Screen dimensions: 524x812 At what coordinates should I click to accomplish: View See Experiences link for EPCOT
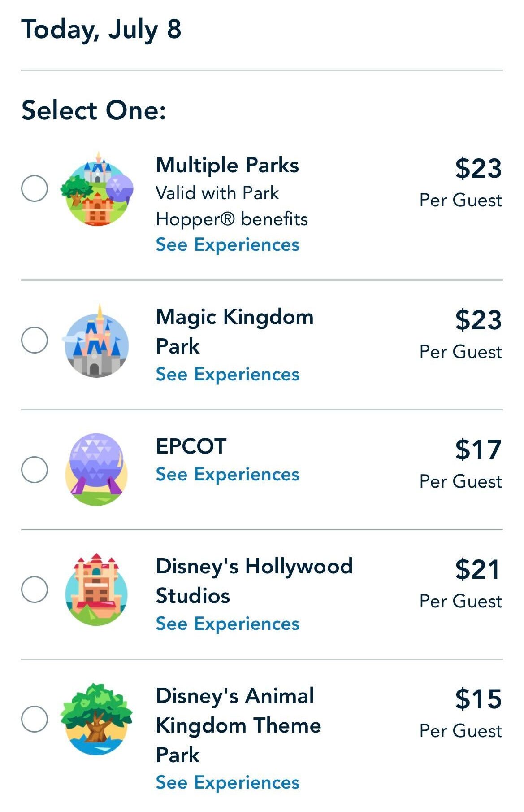[227, 475]
